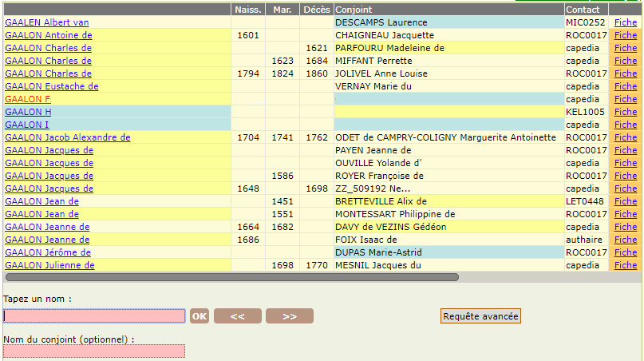
Task: Click GAALON Eustache de link
Action: [x=51, y=86]
